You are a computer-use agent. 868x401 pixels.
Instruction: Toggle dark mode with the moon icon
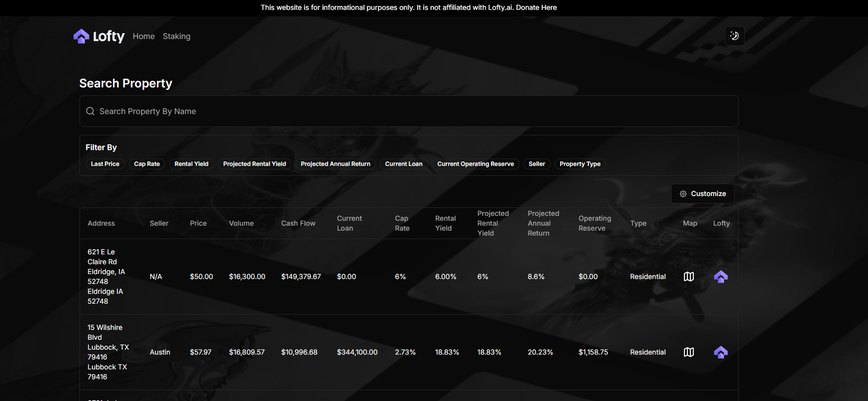pyautogui.click(x=734, y=36)
